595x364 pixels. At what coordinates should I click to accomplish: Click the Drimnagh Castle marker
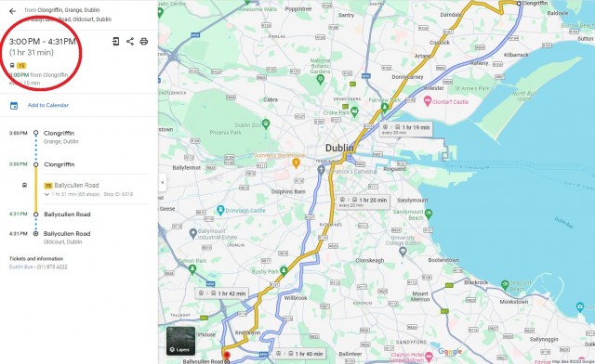pos(220,210)
